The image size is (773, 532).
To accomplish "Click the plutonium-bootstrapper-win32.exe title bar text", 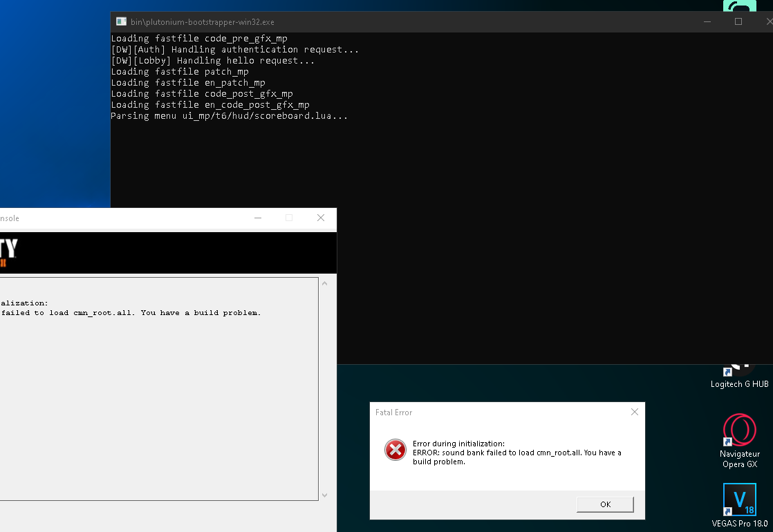I will point(203,22).
